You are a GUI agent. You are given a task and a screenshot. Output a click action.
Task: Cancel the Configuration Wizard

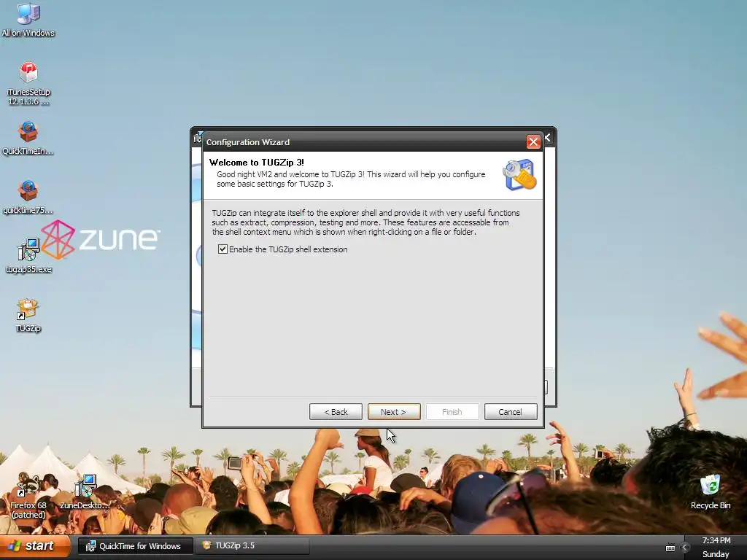pyautogui.click(x=511, y=412)
